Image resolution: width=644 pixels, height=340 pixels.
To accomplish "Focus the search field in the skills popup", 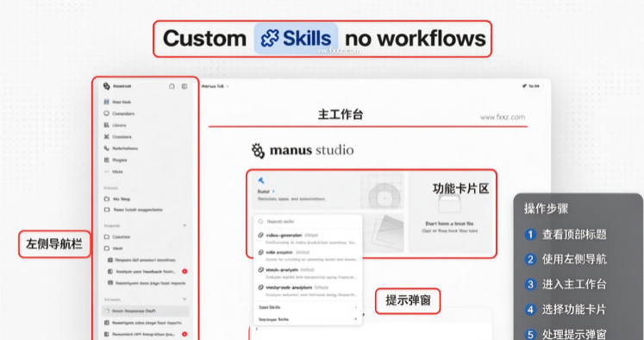I will [x=308, y=221].
